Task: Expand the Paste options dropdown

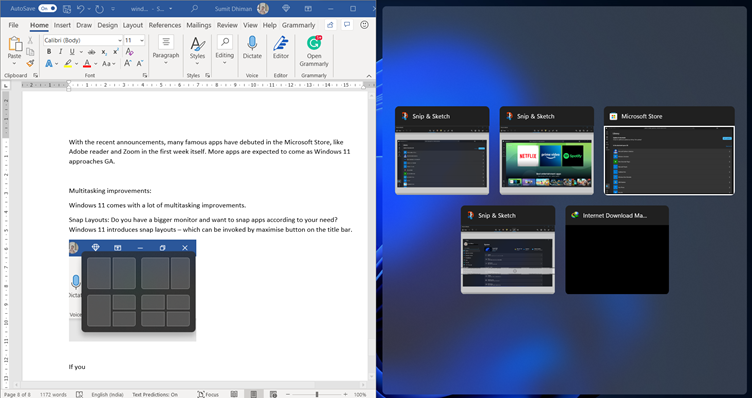Action: click(x=14, y=63)
